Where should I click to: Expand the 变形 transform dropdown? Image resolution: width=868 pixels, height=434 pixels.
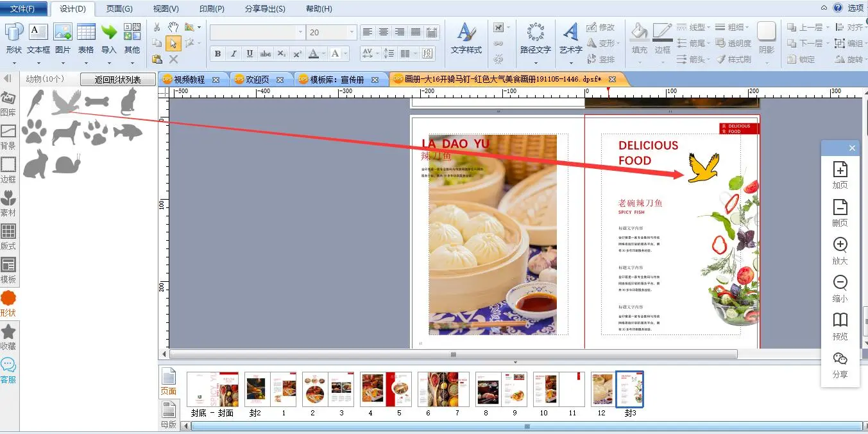[x=618, y=44]
